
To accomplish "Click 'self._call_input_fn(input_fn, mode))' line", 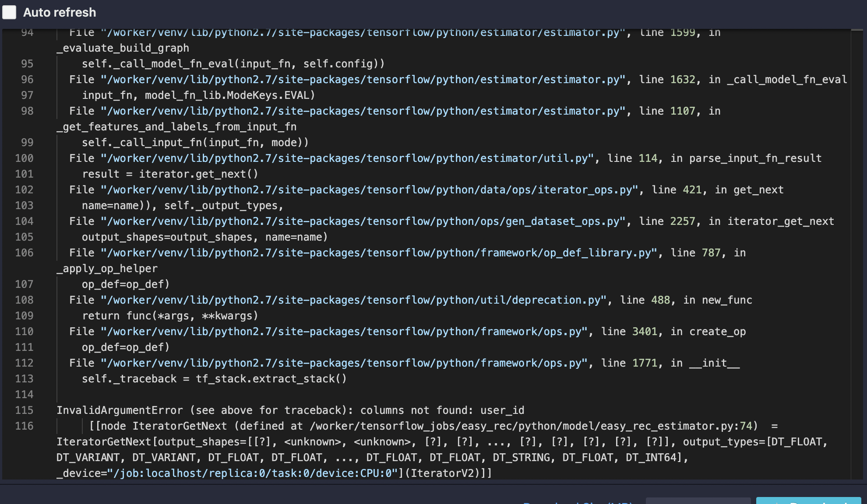I will pos(195,143).
